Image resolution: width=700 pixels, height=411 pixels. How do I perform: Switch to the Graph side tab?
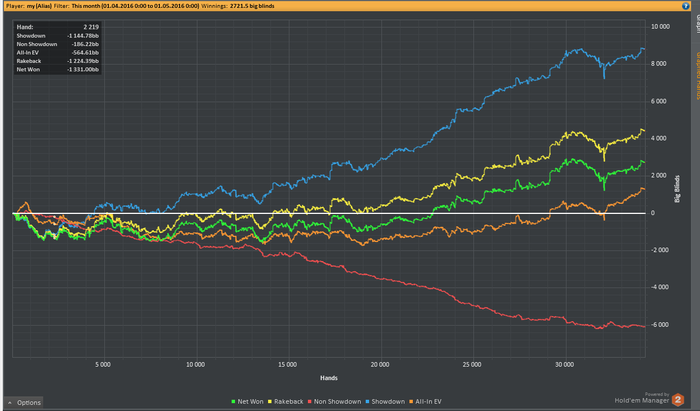696,23
